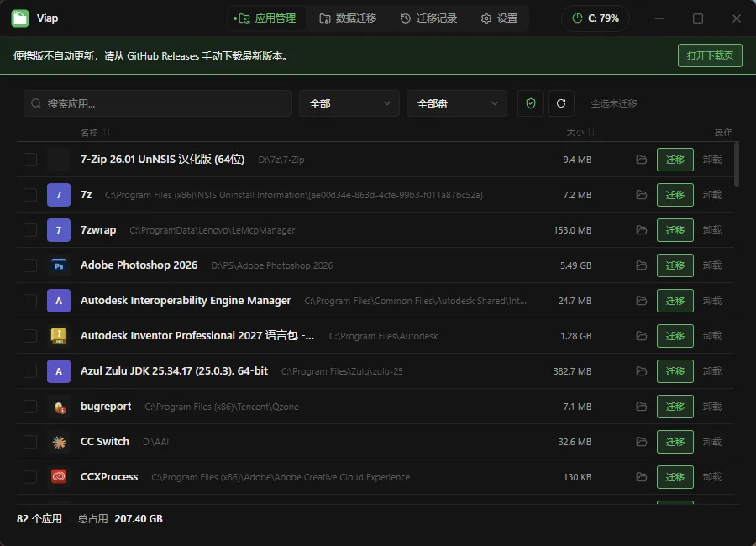This screenshot has height=546, width=756.
Task: Check the 7-Zip 26.01 UnNSIS checkbox
Action: pyautogui.click(x=30, y=160)
